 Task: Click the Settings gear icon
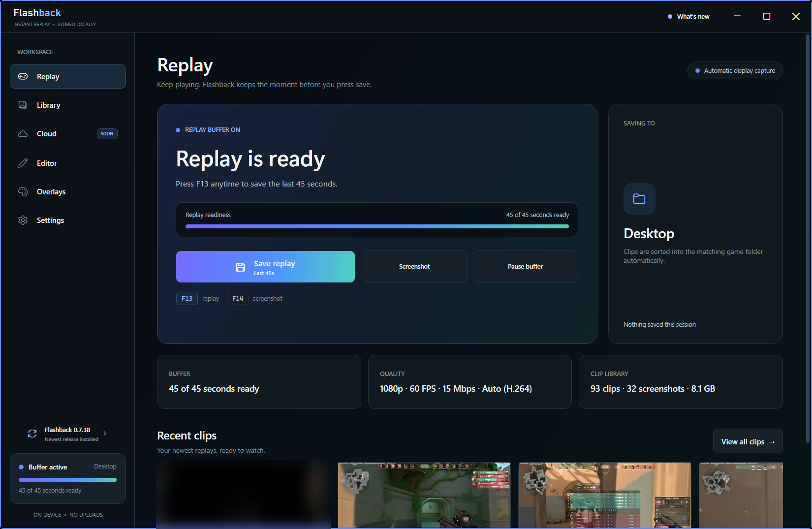pos(23,220)
